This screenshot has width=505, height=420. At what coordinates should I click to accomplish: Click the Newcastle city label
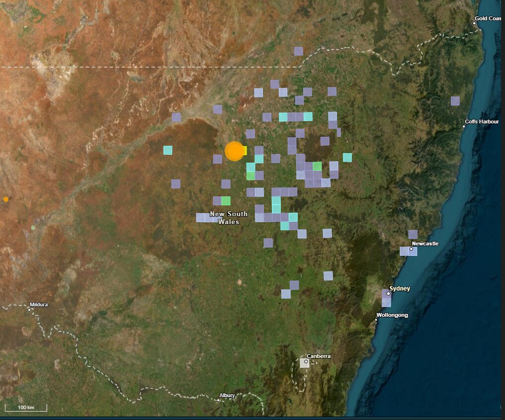(x=425, y=243)
